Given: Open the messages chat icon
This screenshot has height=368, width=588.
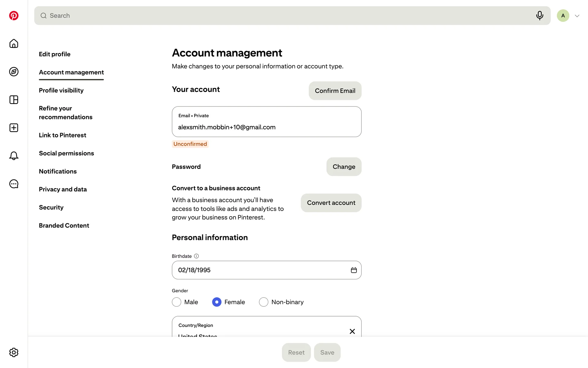Looking at the screenshot, I should tap(14, 184).
